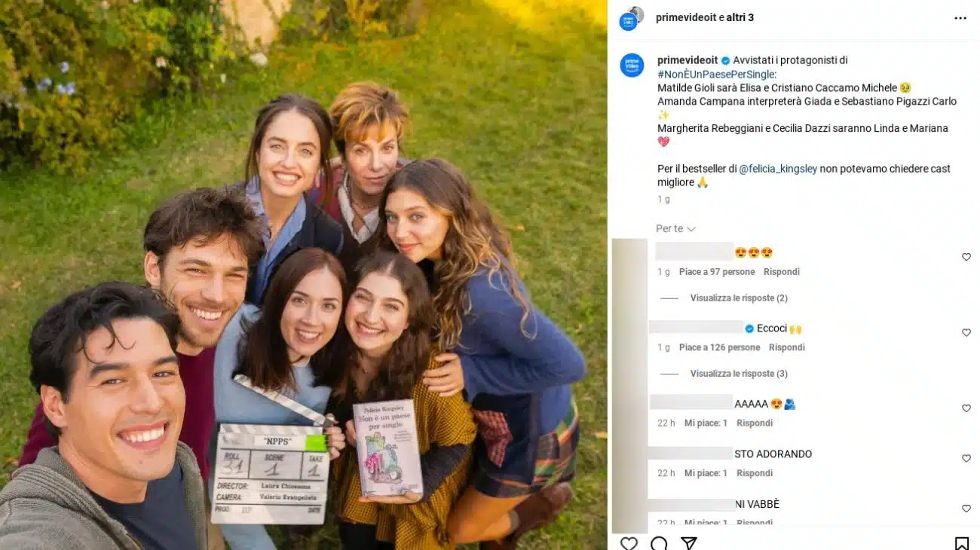Like the "AAAAA" comment
This screenshot has height=550, width=980.
(966, 408)
